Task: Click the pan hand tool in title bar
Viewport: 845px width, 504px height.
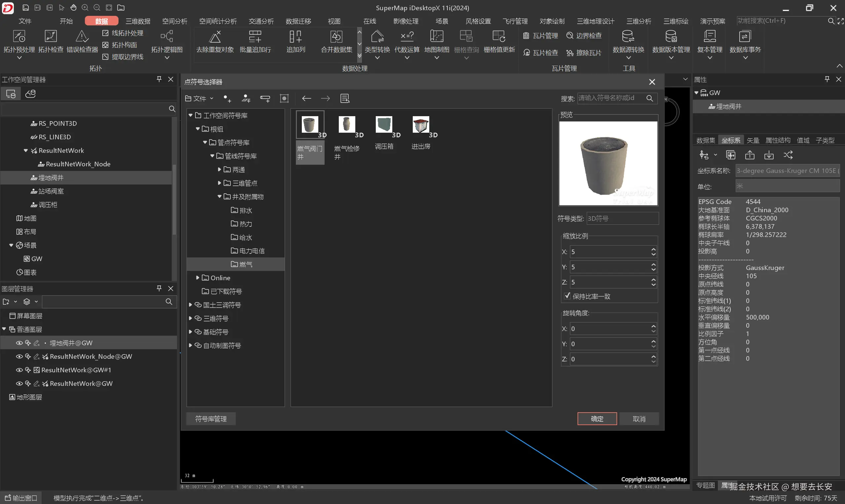Action: [x=73, y=8]
